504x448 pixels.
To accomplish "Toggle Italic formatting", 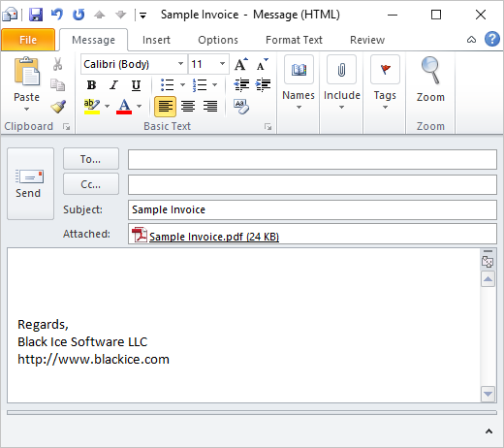I will point(113,85).
